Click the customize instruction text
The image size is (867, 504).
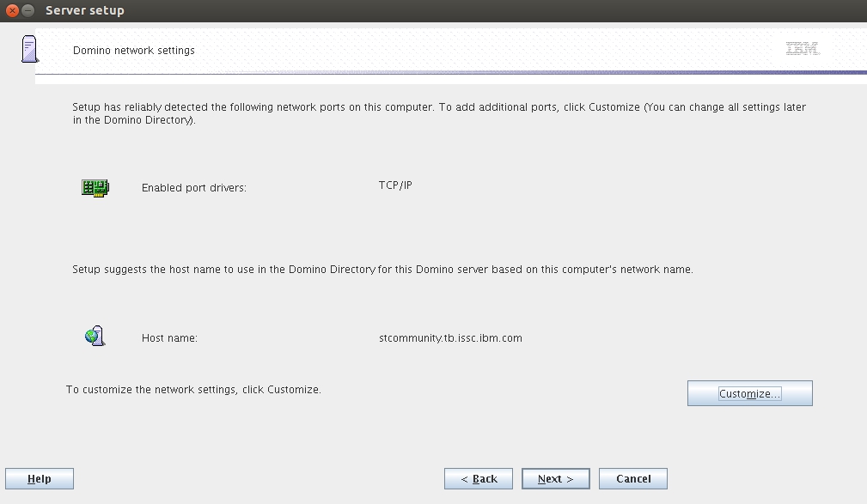192,389
